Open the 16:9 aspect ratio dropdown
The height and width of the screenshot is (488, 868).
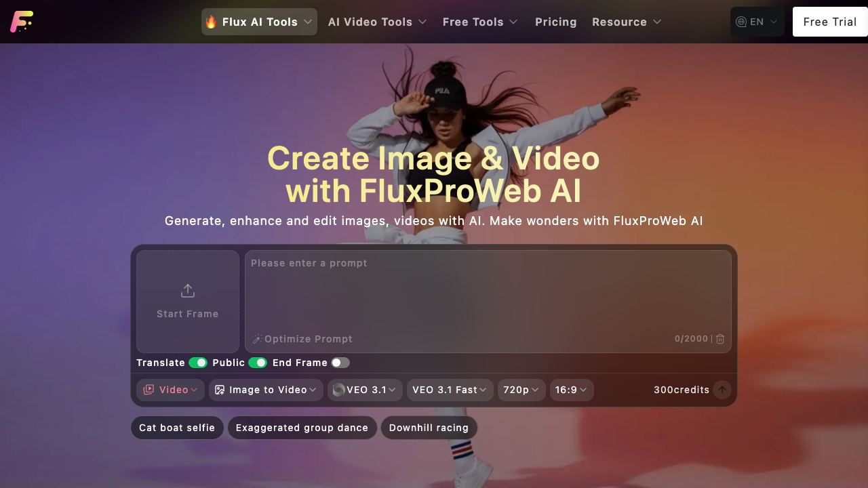pyautogui.click(x=572, y=390)
